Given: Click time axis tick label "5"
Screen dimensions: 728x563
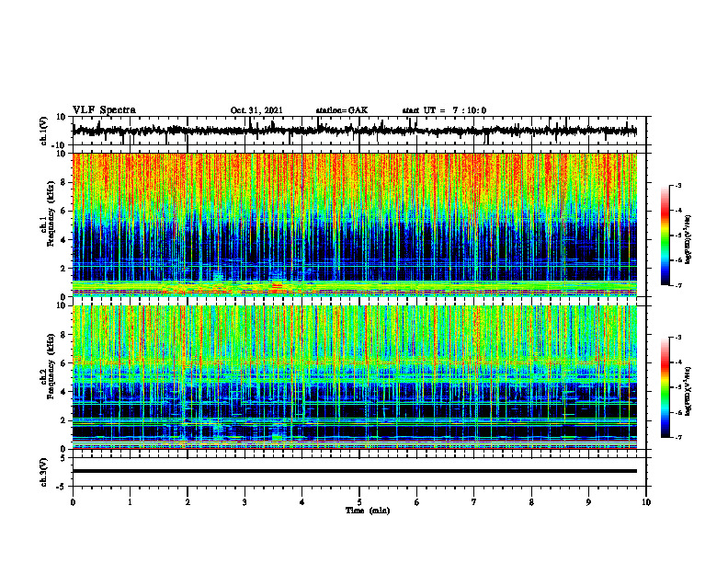Looking at the screenshot, I should point(359,502).
